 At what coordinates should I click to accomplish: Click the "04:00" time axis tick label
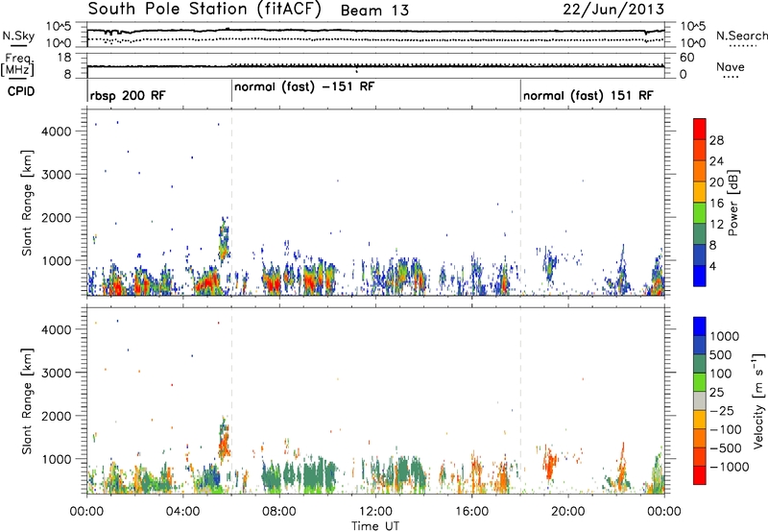coord(183,512)
